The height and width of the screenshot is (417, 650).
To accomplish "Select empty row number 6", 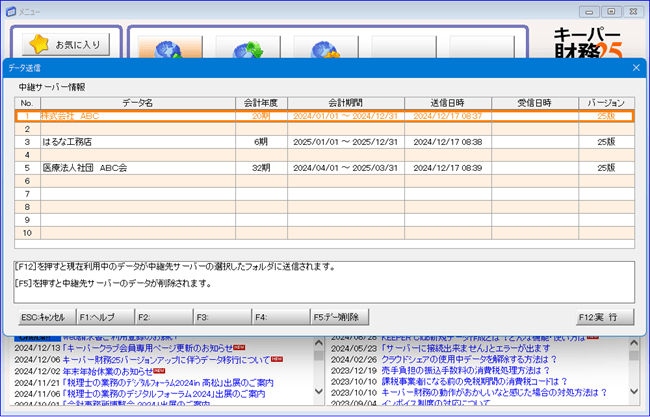I will click(325, 181).
